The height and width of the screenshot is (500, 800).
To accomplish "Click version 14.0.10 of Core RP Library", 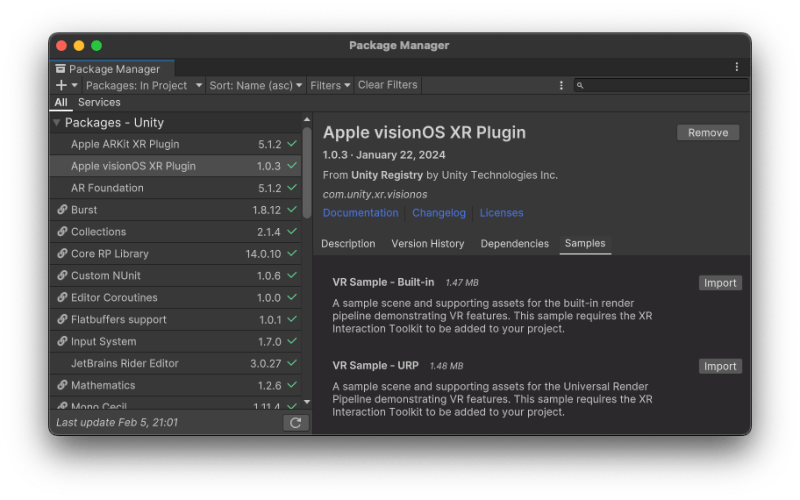I will pos(263,254).
